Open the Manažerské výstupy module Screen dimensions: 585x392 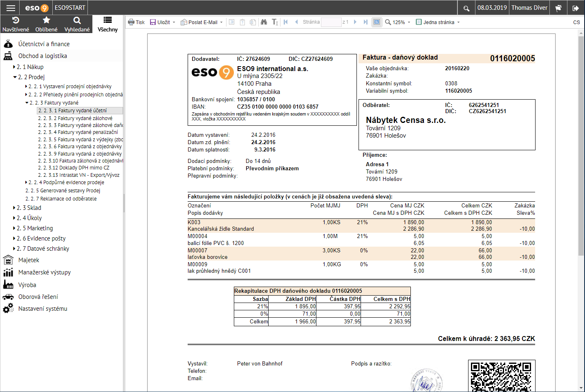tap(45, 272)
